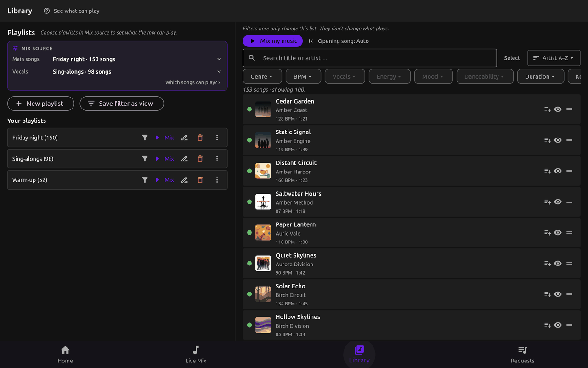
Task: Click Distant Circuit cup thumbnail
Action: tap(263, 171)
